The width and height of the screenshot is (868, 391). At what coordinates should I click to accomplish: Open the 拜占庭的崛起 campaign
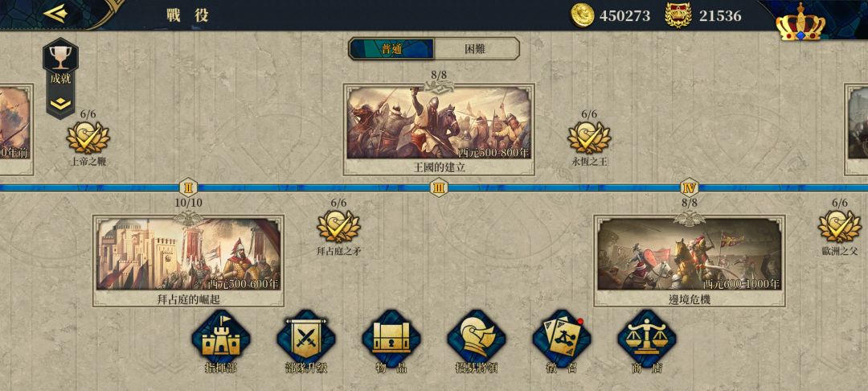[188, 261]
